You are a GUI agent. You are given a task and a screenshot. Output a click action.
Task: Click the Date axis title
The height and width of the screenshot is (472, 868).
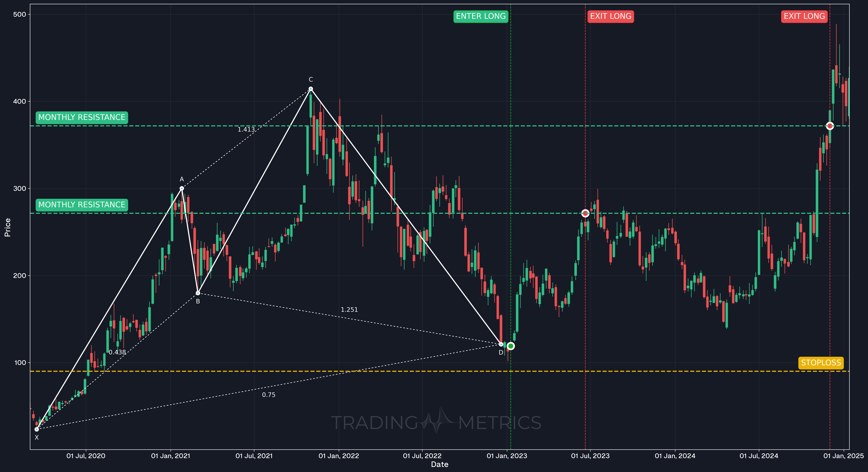point(439,465)
